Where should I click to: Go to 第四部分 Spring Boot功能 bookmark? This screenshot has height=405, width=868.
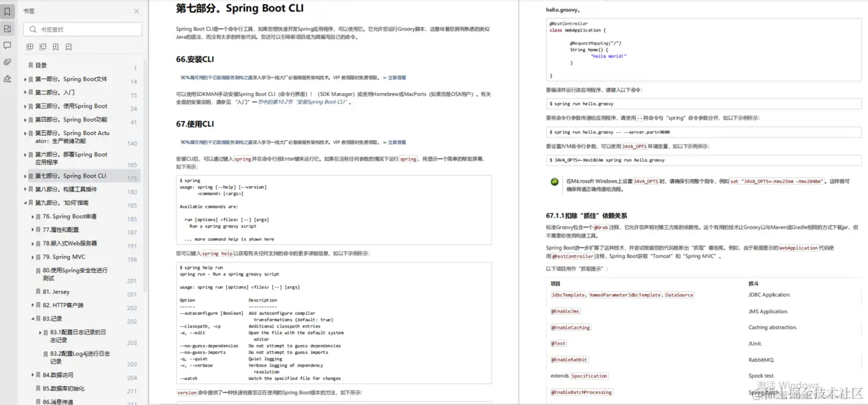click(71, 120)
